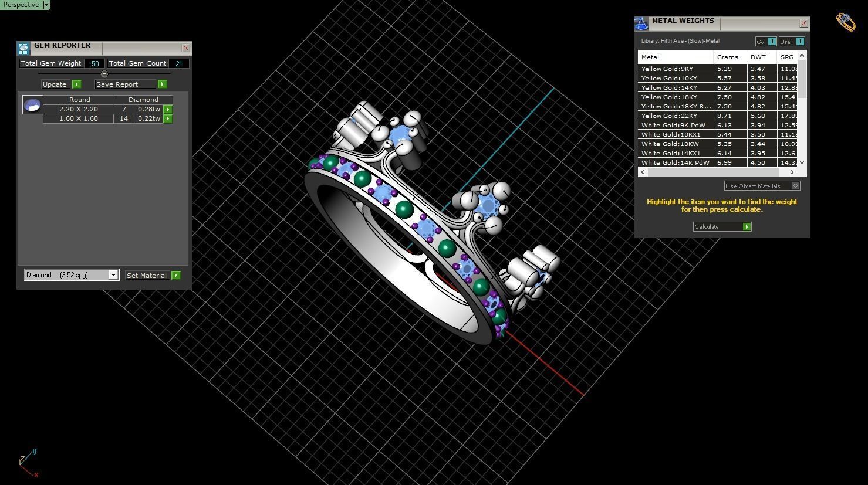Screen dimensions: 868x485
Task: Select White Gold:10KX1 row
Action: (718, 134)
